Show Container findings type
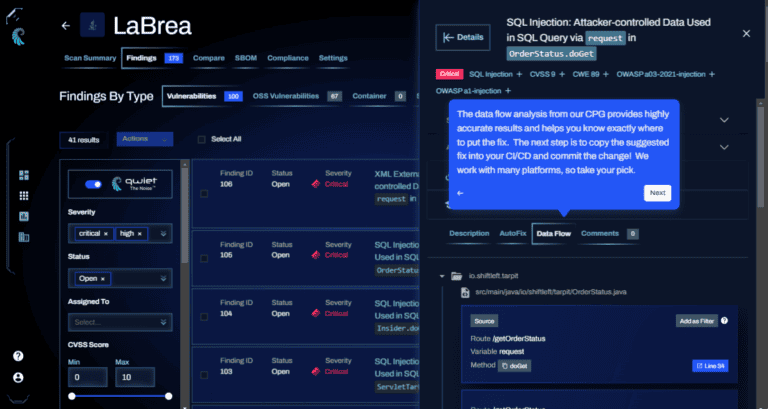The image size is (768, 409). [379, 96]
